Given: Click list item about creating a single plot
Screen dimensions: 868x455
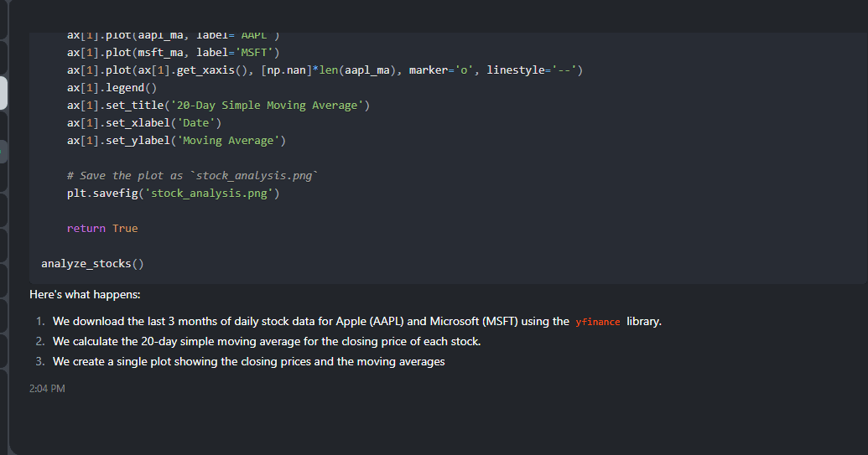Looking at the screenshot, I should [x=248, y=361].
